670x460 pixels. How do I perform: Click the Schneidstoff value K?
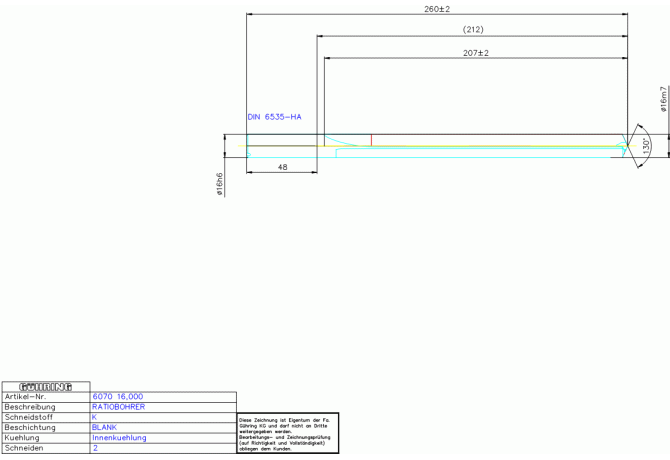tap(94, 417)
